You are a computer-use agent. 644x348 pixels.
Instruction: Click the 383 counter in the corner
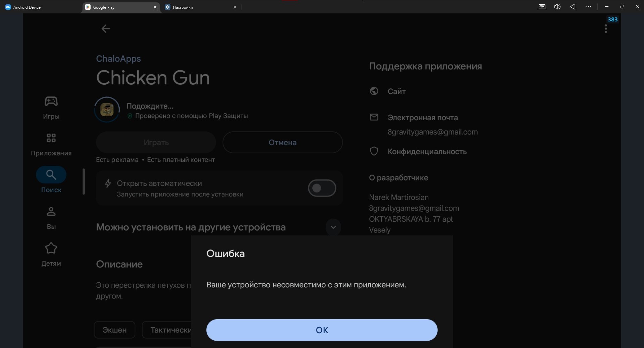[612, 19]
